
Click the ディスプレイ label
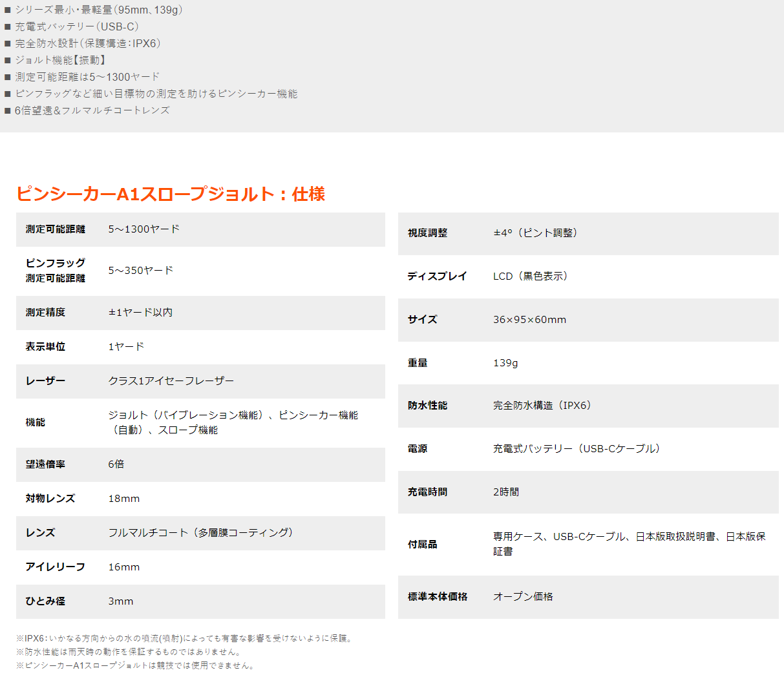coord(438,276)
